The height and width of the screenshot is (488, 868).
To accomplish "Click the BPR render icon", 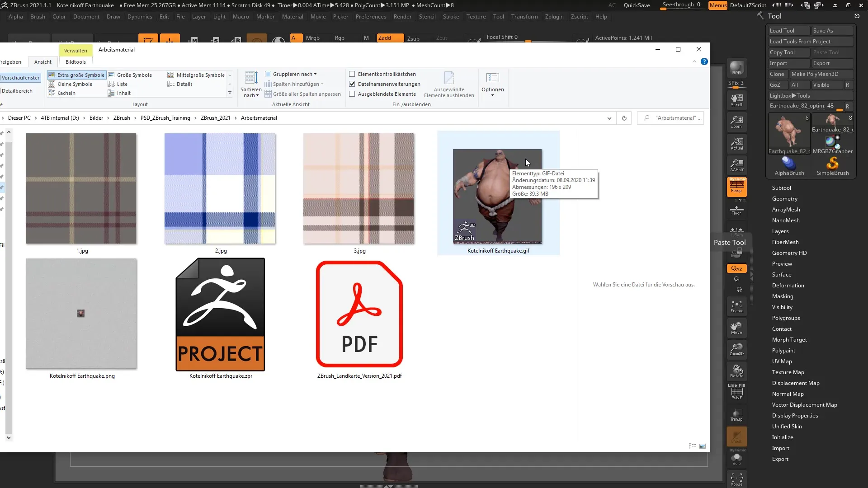I will pyautogui.click(x=736, y=68).
